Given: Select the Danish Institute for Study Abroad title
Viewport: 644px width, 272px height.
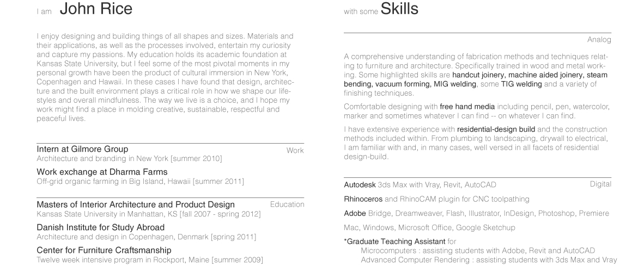Looking at the screenshot, I should point(100,227).
